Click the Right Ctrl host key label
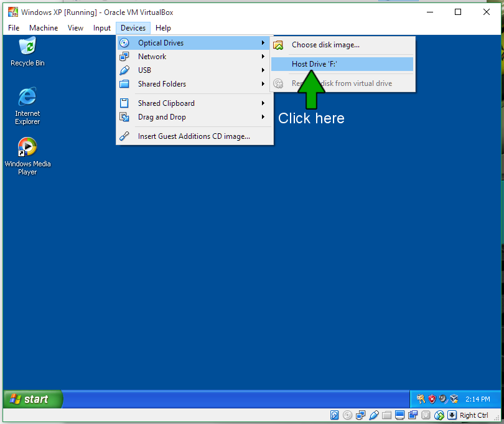504x424 pixels. click(x=474, y=415)
